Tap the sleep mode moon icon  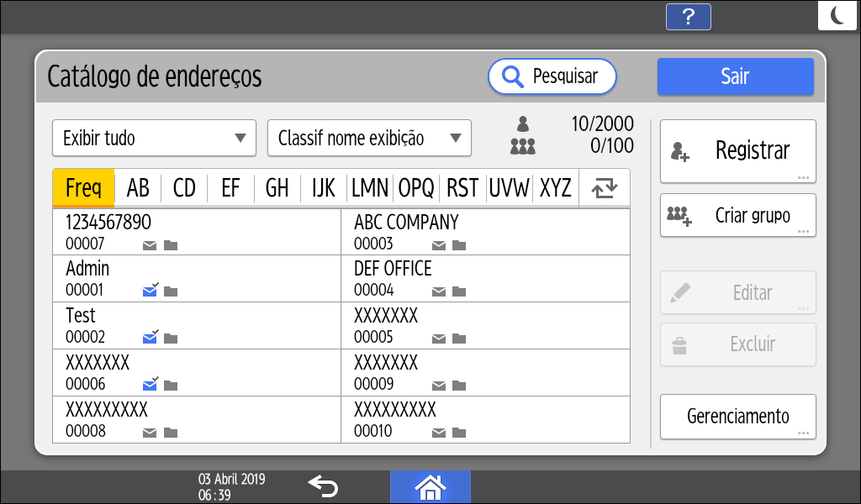click(838, 16)
